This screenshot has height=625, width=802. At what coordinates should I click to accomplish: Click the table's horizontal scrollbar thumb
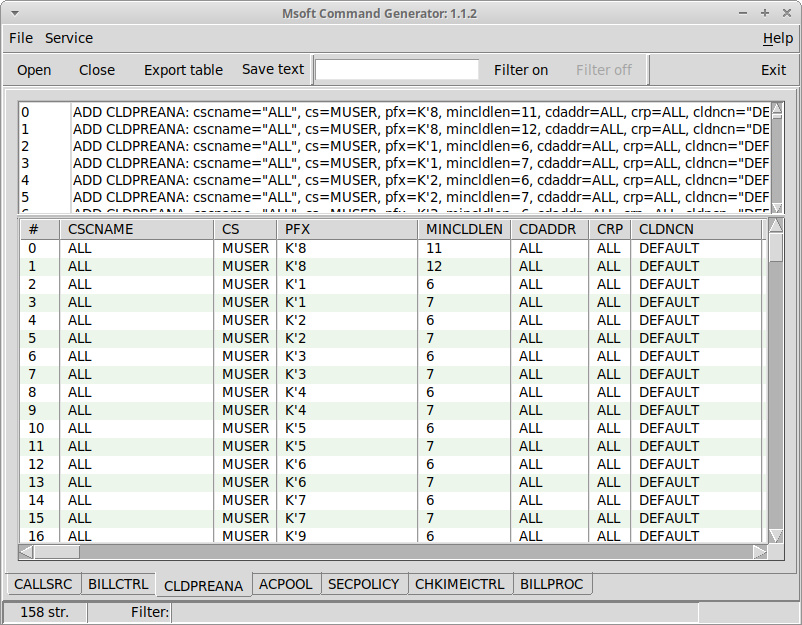click(x=57, y=552)
